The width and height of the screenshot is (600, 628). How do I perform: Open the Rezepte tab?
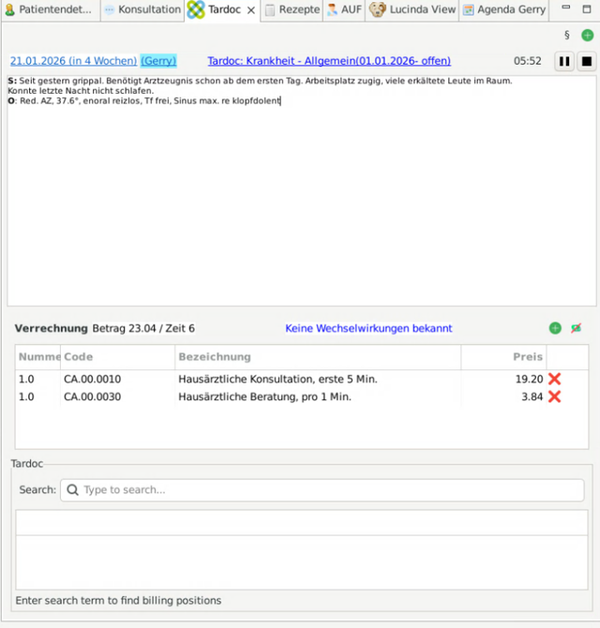click(293, 10)
